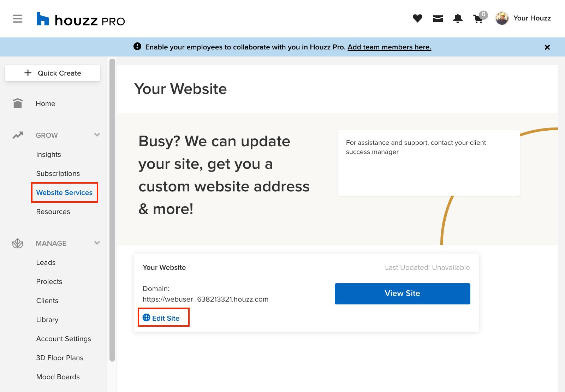Click the sidebar vertical scrollbar
The image size is (565, 392).
112,210
